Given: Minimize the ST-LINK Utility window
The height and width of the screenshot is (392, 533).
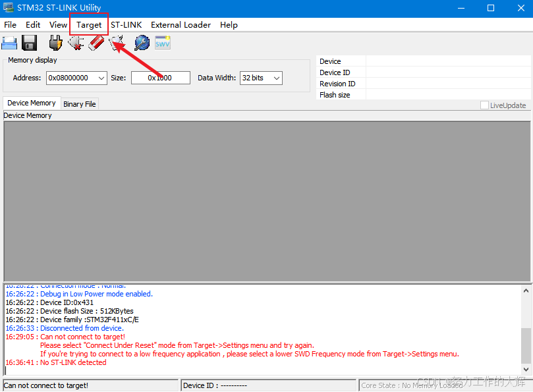Looking at the screenshot, I should 461,8.
